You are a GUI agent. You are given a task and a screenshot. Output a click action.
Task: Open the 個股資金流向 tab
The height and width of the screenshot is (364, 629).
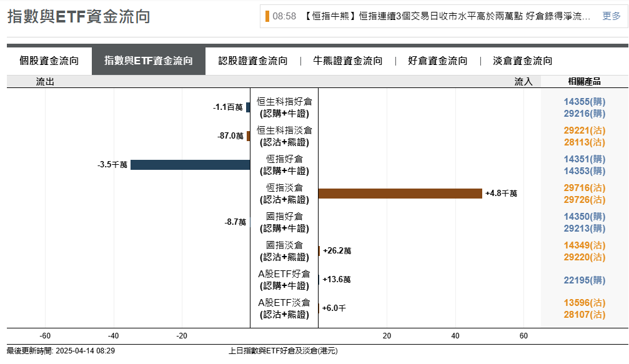[49, 61]
